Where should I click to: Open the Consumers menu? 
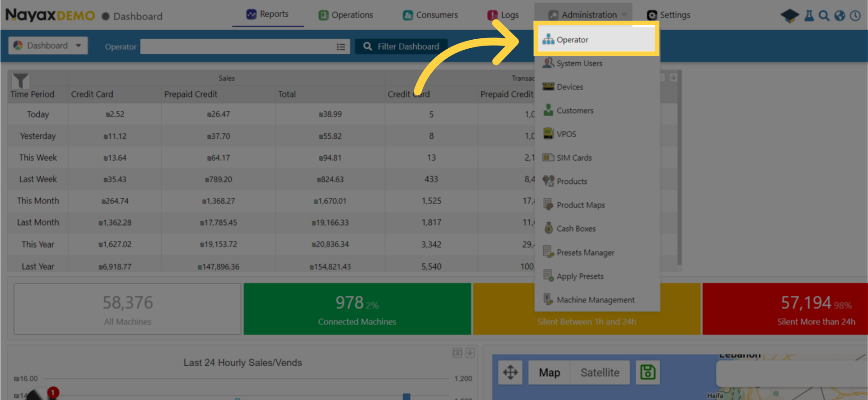coord(430,15)
